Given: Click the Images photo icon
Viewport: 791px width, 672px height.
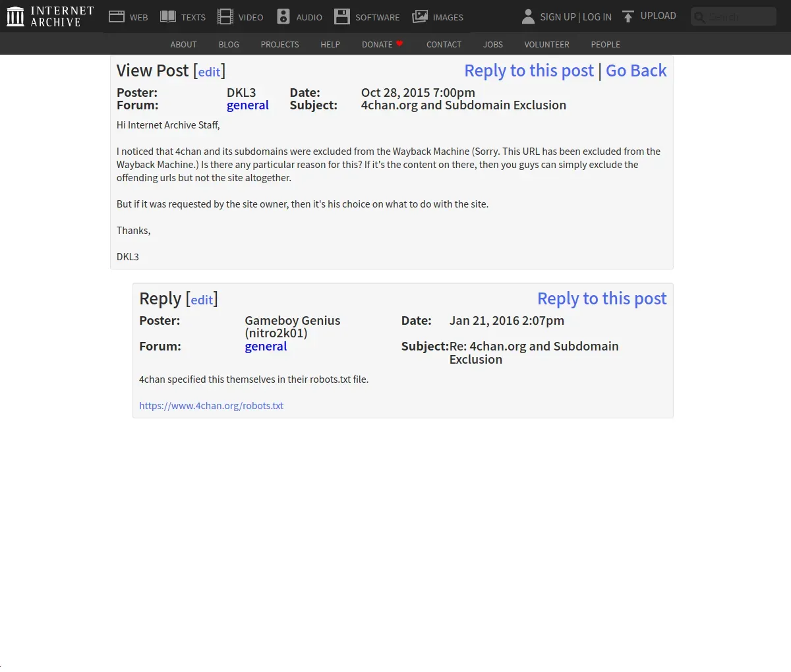Looking at the screenshot, I should pos(420,16).
